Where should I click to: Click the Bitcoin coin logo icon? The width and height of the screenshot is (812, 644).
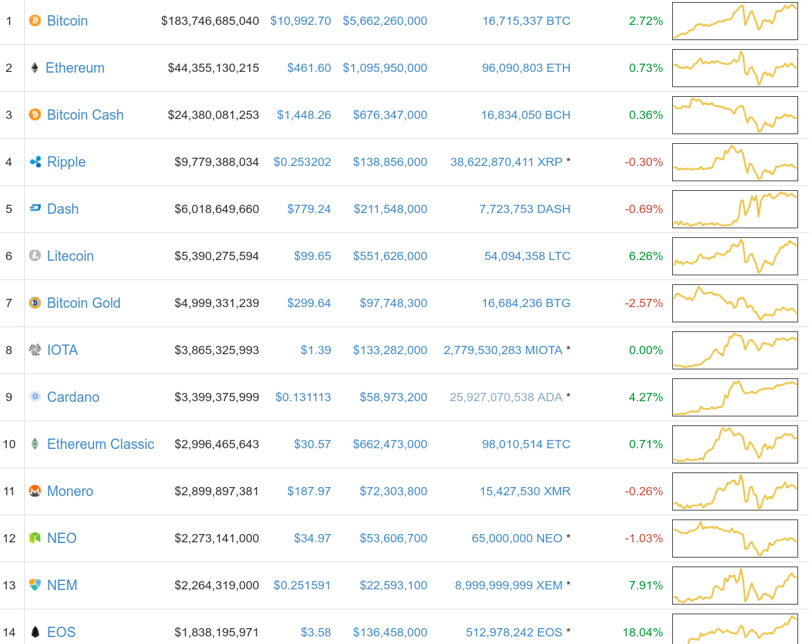point(35,21)
